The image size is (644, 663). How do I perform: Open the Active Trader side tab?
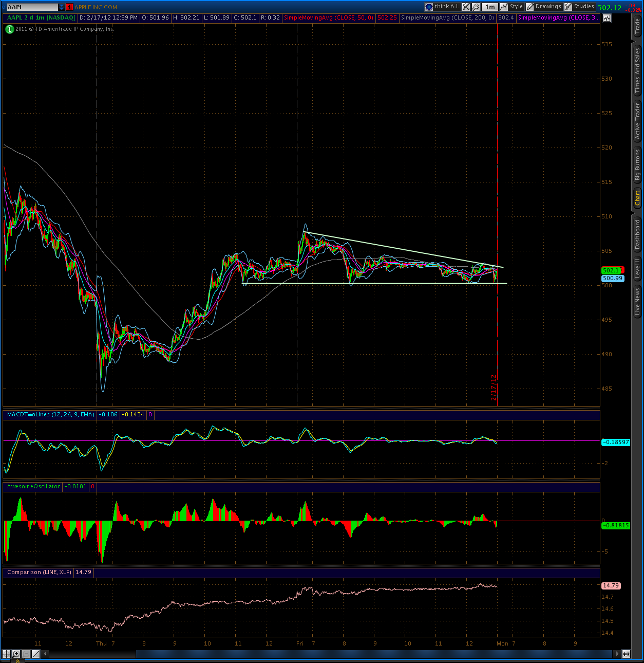[638, 121]
